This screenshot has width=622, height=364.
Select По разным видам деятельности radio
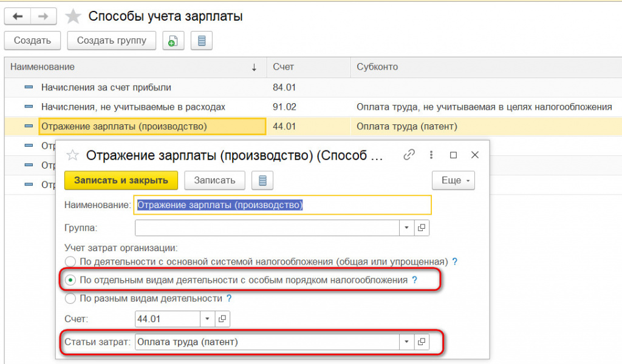[x=70, y=298]
